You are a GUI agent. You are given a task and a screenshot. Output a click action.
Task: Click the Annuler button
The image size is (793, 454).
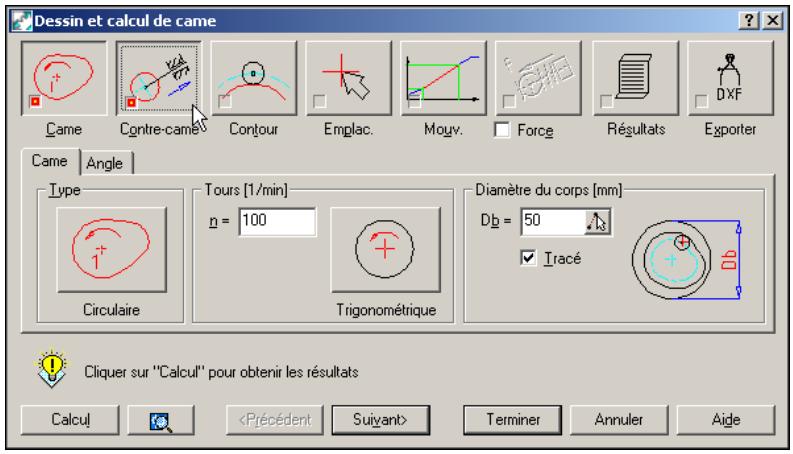[619, 420]
